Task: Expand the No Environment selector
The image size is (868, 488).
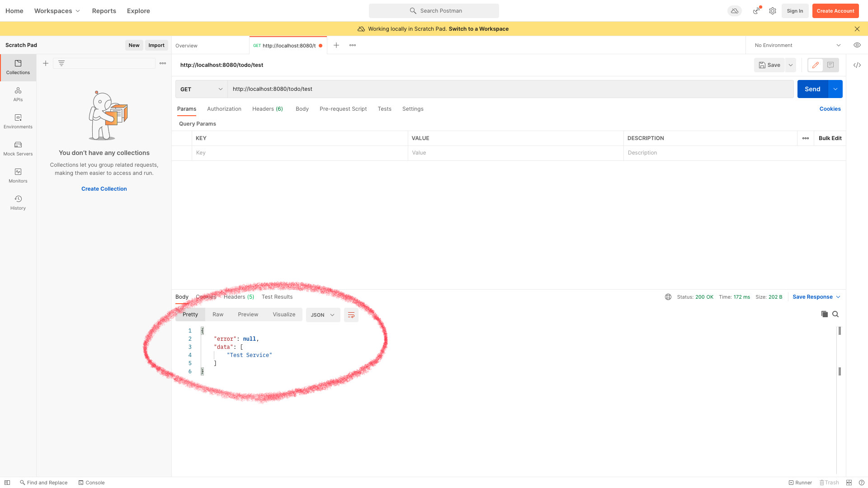Action: tap(797, 45)
